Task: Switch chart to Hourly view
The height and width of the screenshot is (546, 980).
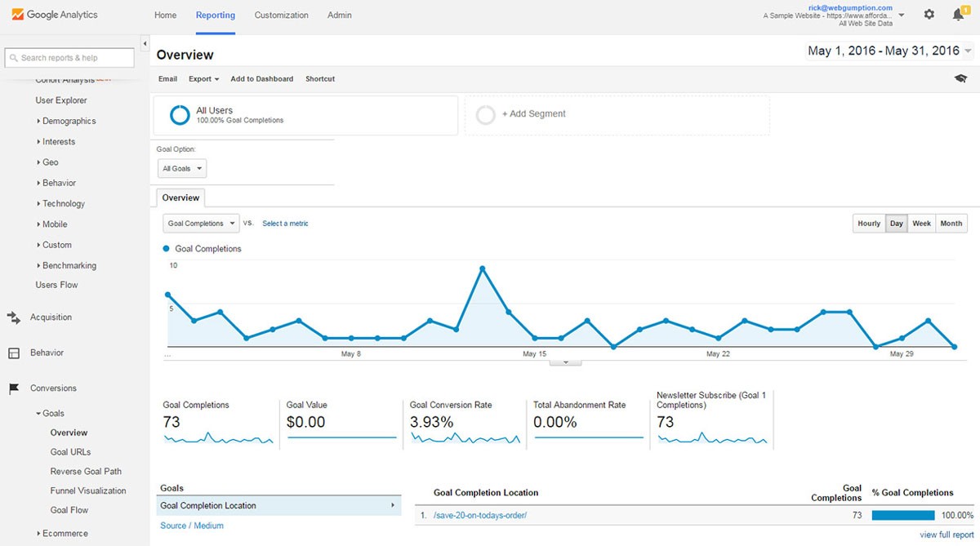Action: point(869,224)
